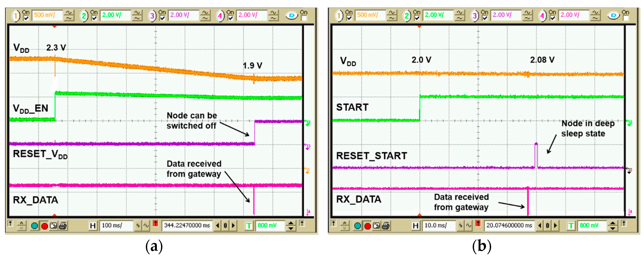
Task: Click the 800 mV trigger level field in scope (a)
Action: click(270, 226)
